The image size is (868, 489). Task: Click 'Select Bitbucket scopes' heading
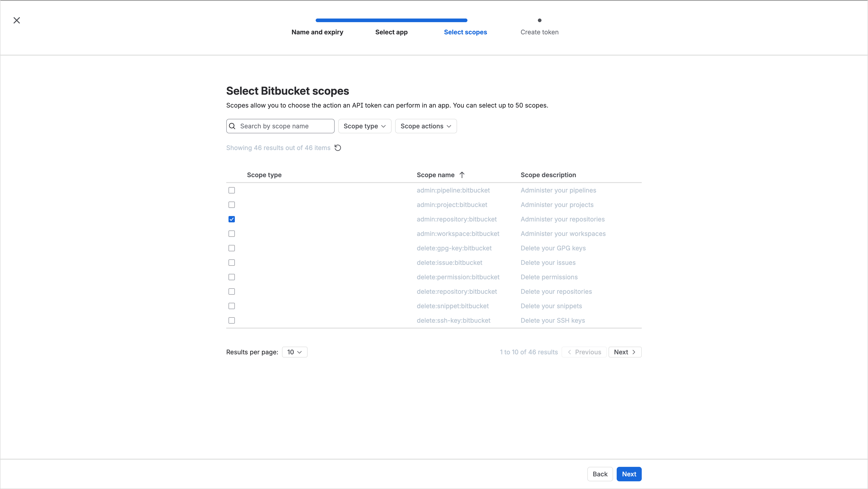287,91
